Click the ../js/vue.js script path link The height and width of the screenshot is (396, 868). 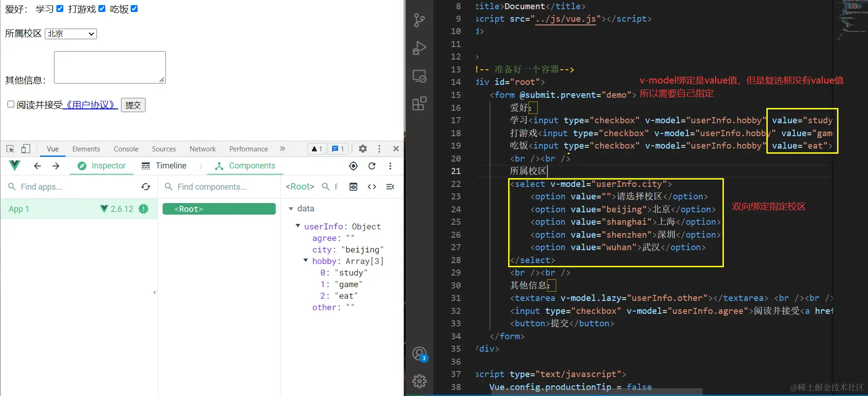click(x=565, y=19)
